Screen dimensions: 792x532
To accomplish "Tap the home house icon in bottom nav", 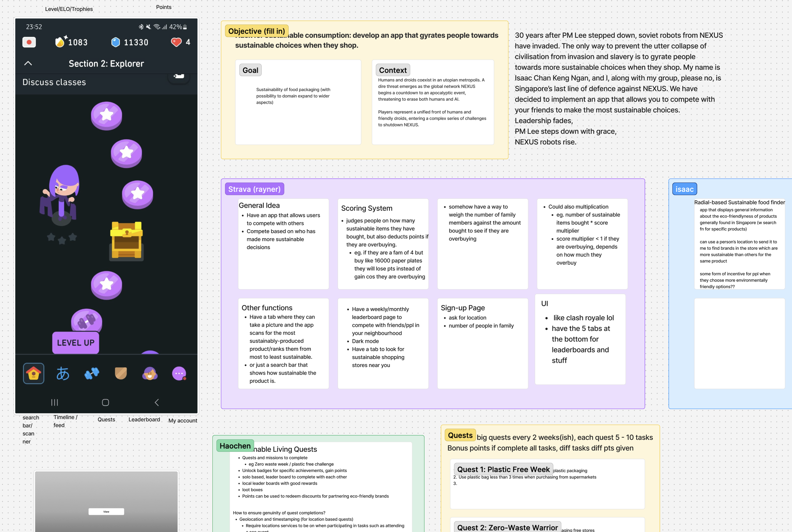I will (33, 374).
